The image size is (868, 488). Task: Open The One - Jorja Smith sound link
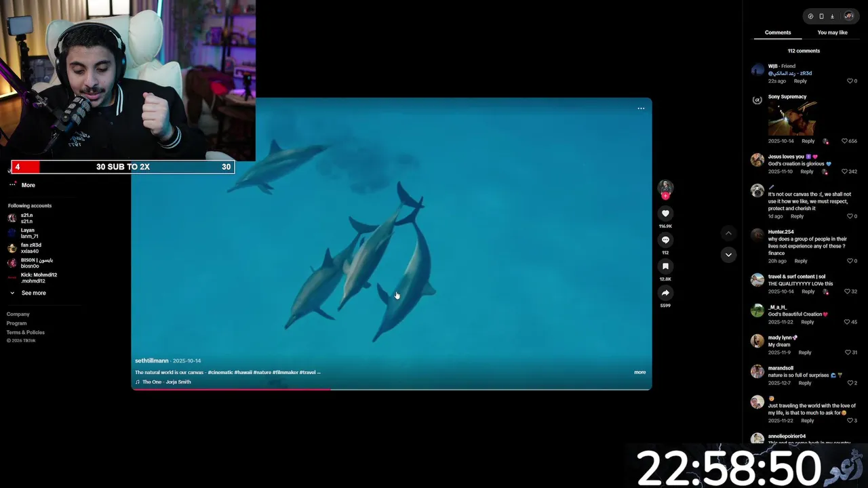coord(166,382)
